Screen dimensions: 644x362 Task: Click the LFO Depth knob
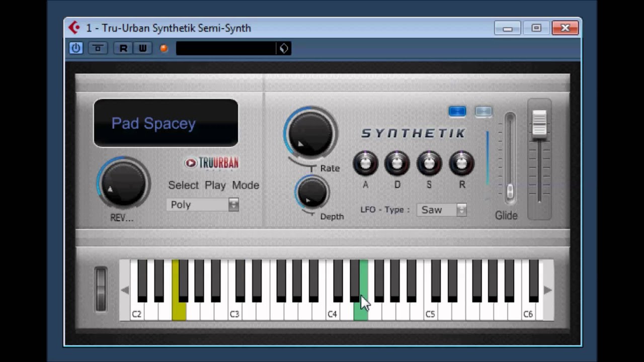pos(312,193)
